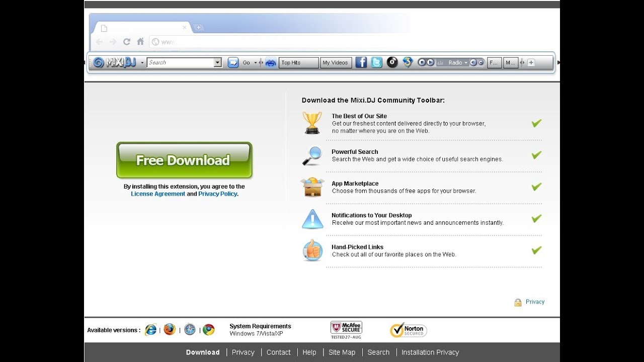This screenshot has width=644, height=362.
Task: Open the Privacy link beside the padlock
Action: (x=535, y=302)
